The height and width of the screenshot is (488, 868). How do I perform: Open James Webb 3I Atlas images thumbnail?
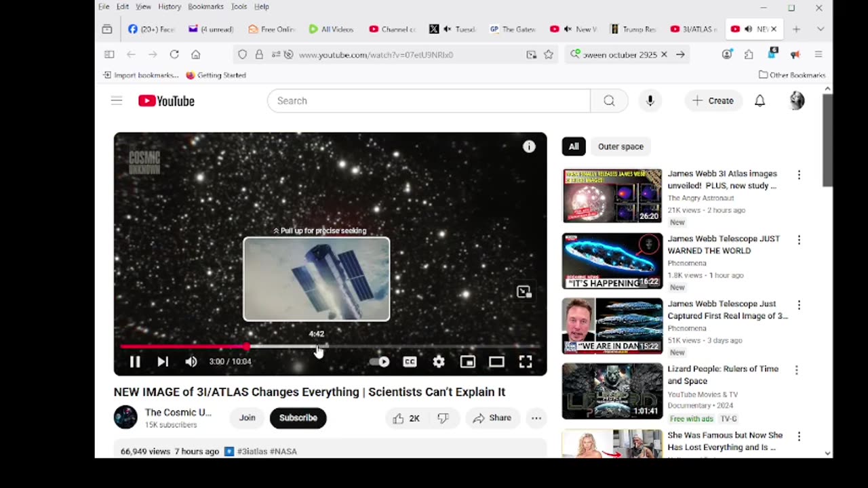pyautogui.click(x=612, y=195)
